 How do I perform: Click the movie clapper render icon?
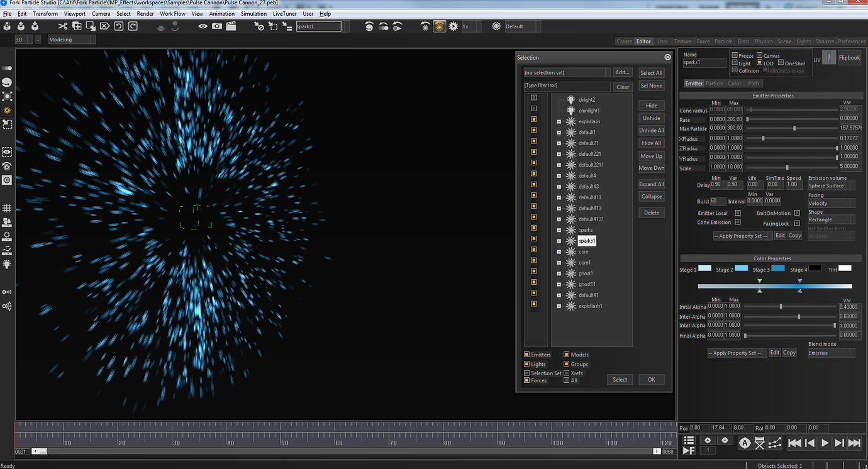click(230, 26)
